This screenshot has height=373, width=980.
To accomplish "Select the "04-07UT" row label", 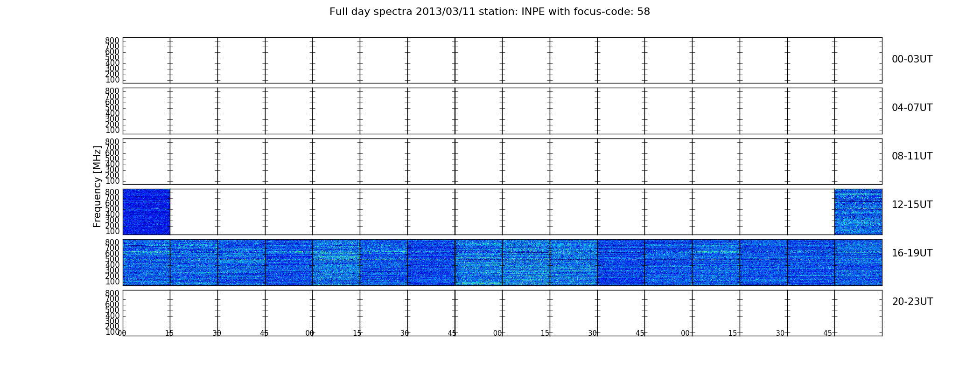I will pos(912,108).
